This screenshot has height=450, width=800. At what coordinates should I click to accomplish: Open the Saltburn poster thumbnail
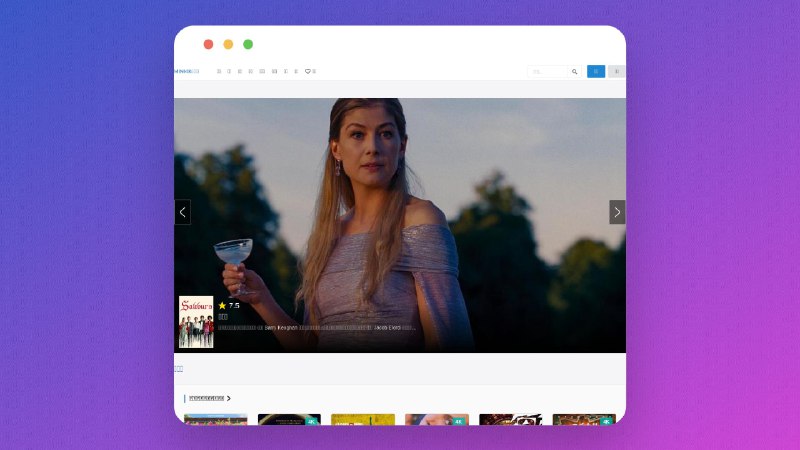click(x=196, y=322)
